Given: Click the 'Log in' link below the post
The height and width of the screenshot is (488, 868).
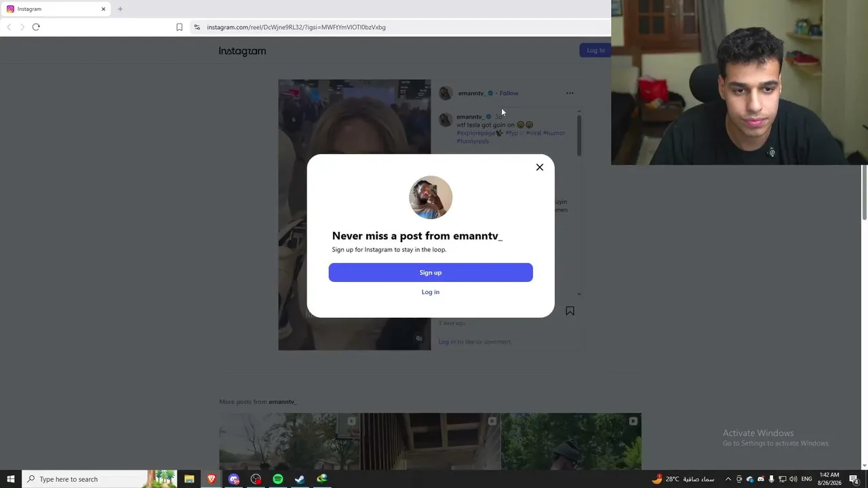Looking at the screenshot, I should point(447,342).
